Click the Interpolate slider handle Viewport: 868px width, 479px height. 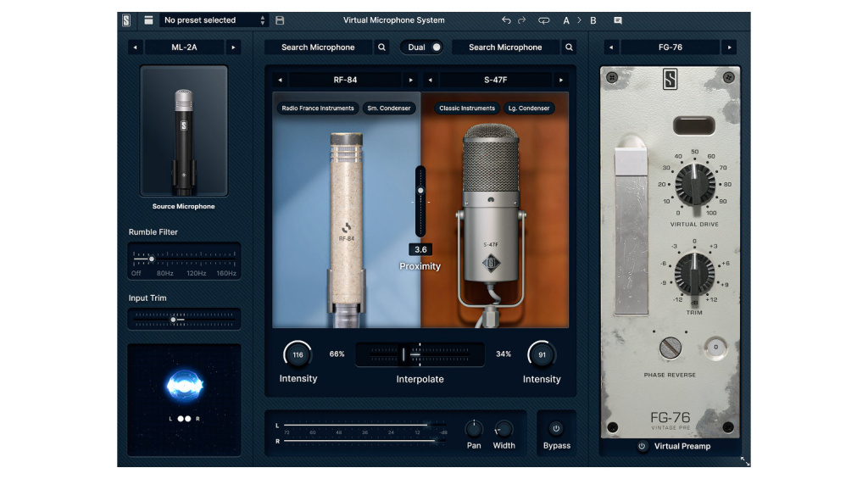403,354
